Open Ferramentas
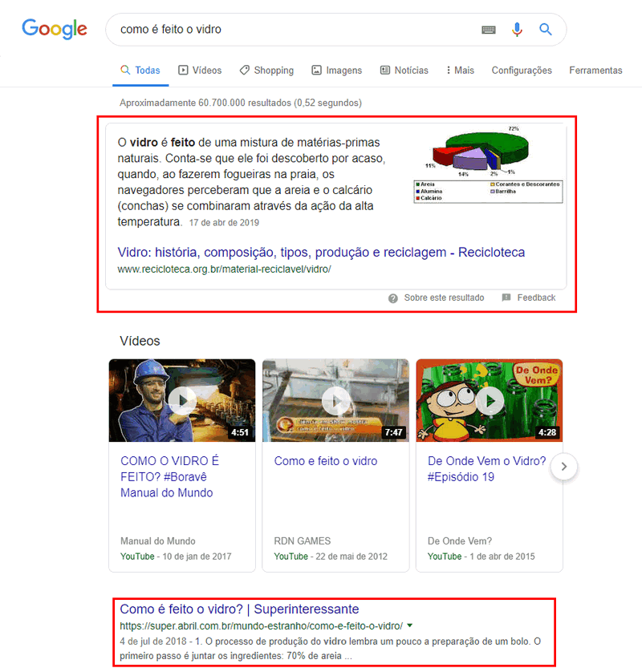642x672 pixels. (595, 71)
